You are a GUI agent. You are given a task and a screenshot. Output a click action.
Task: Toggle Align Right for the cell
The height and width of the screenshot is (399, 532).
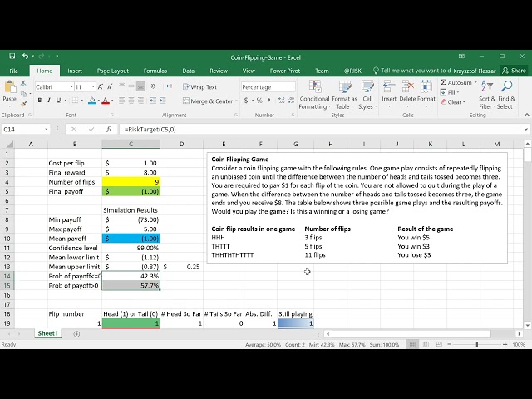140,101
